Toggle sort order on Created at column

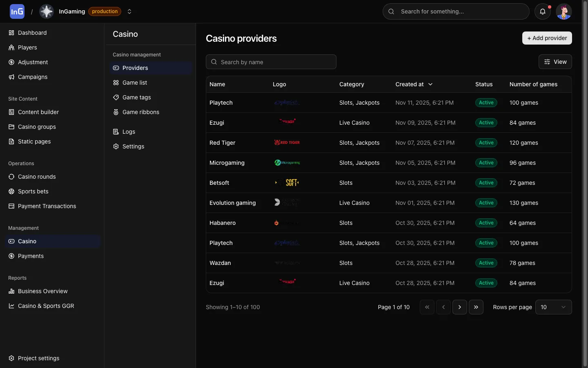pyautogui.click(x=430, y=84)
